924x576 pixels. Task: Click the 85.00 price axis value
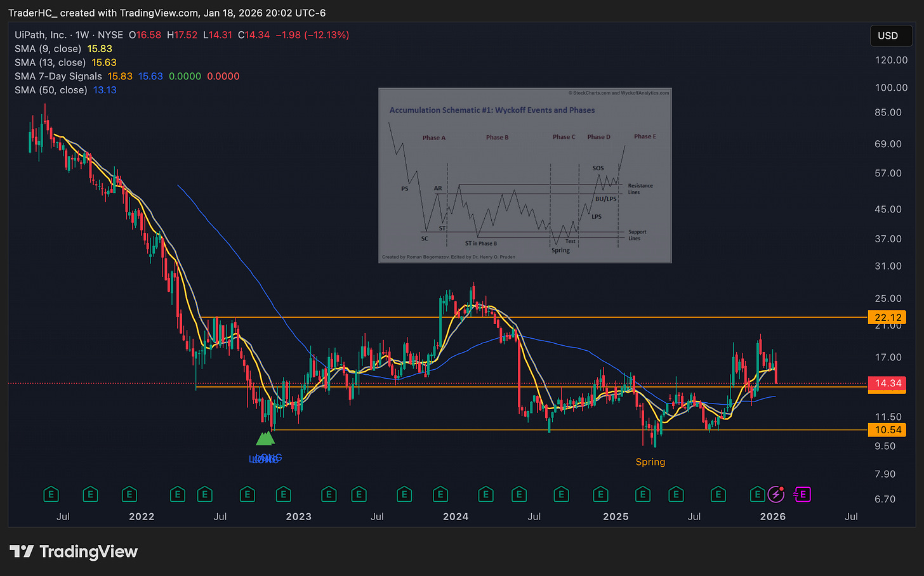pos(888,112)
